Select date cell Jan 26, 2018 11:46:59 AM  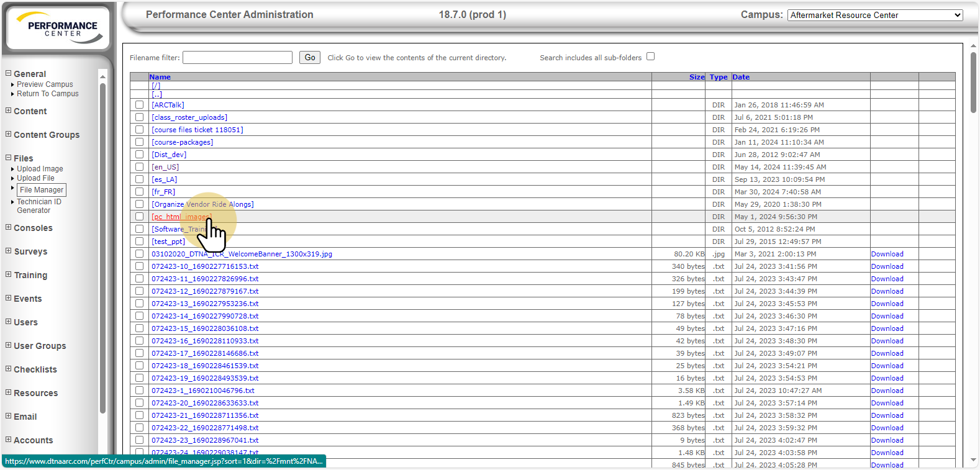click(779, 105)
